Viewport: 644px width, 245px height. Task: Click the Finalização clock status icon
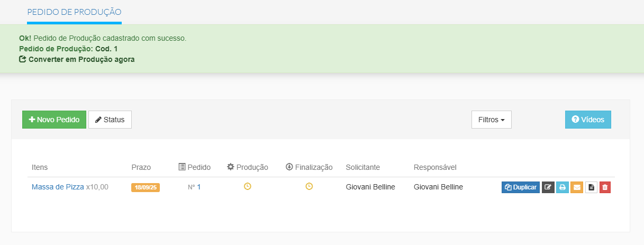pos(309,187)
